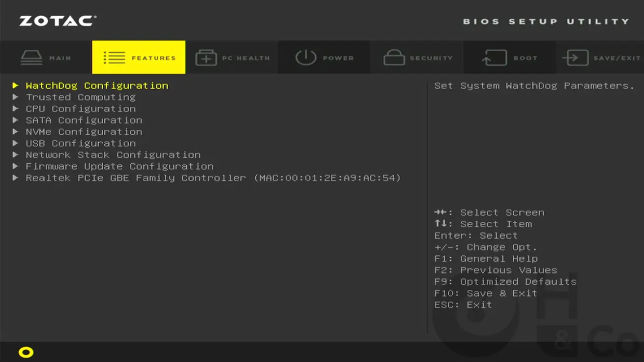Expand the CPU Configuration arrow
This screenshot has width=644, height=362.
pyautogui.click(x=16, y=109)
